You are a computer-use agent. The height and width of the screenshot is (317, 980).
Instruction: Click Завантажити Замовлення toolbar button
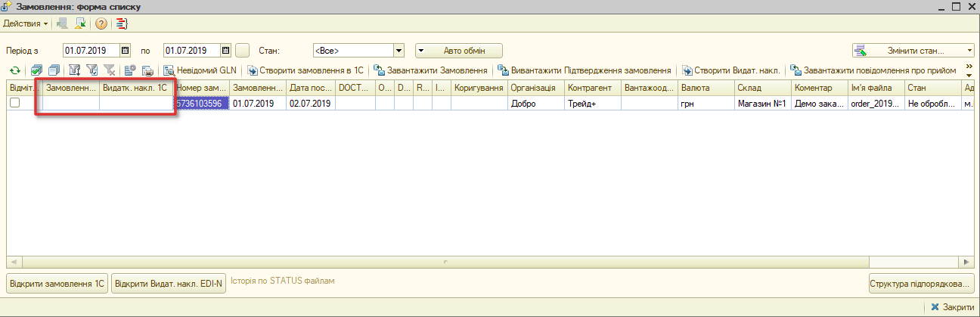(430, 70)
